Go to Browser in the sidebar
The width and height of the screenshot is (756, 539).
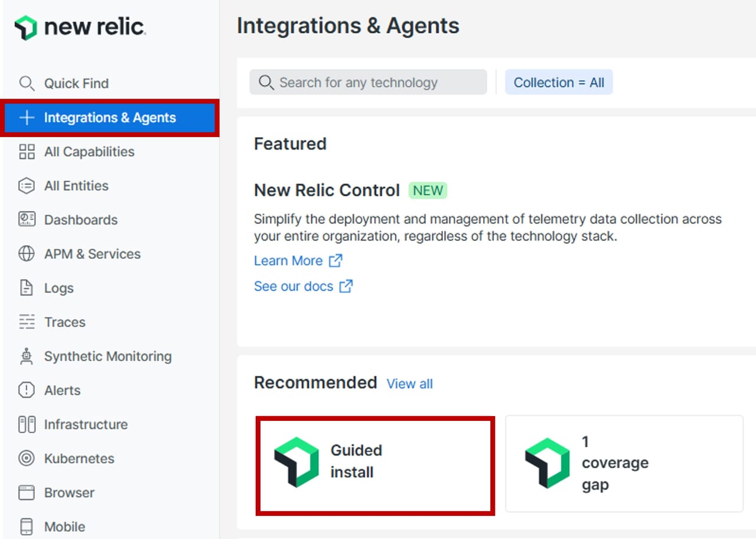click(69, 493)
